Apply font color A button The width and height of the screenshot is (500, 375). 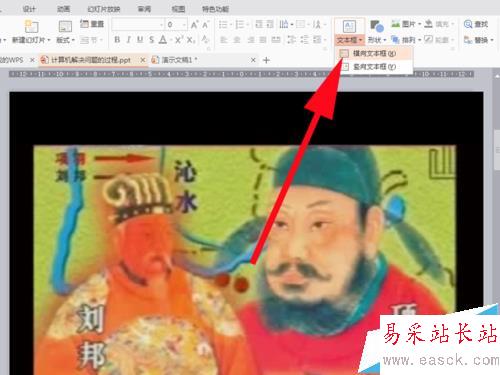[x=163, y=40]
